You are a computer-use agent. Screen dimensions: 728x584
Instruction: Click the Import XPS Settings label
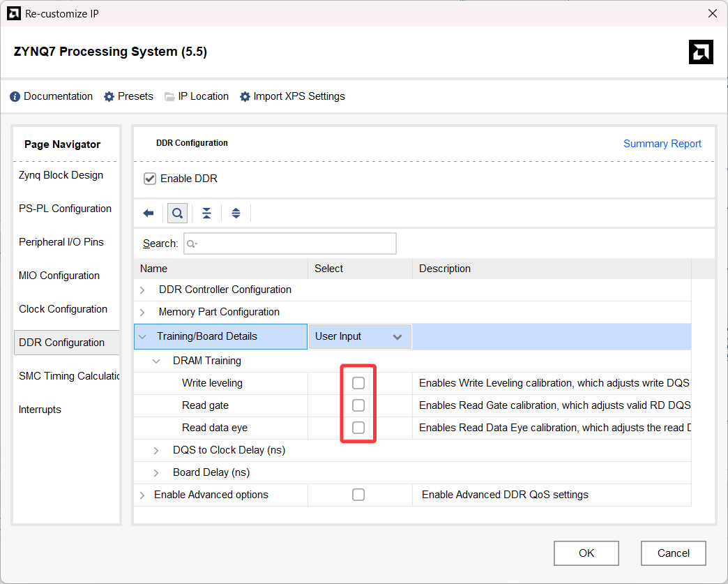299,96
